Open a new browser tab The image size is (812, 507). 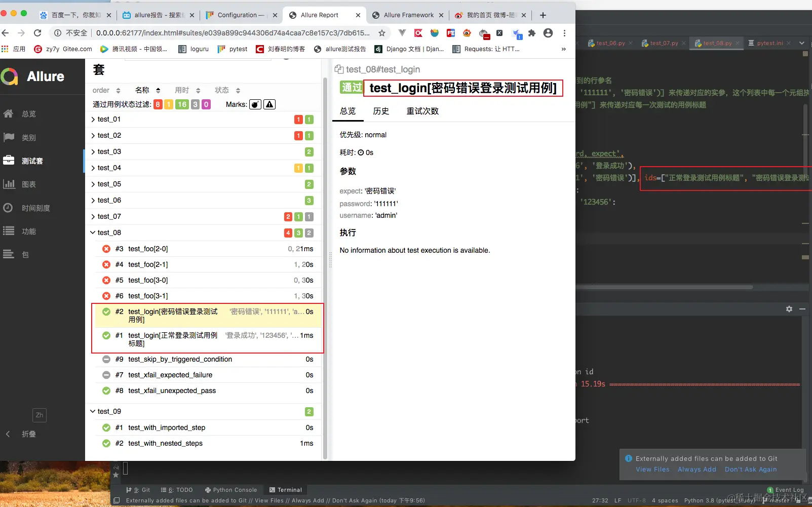(x=543, y=15)
